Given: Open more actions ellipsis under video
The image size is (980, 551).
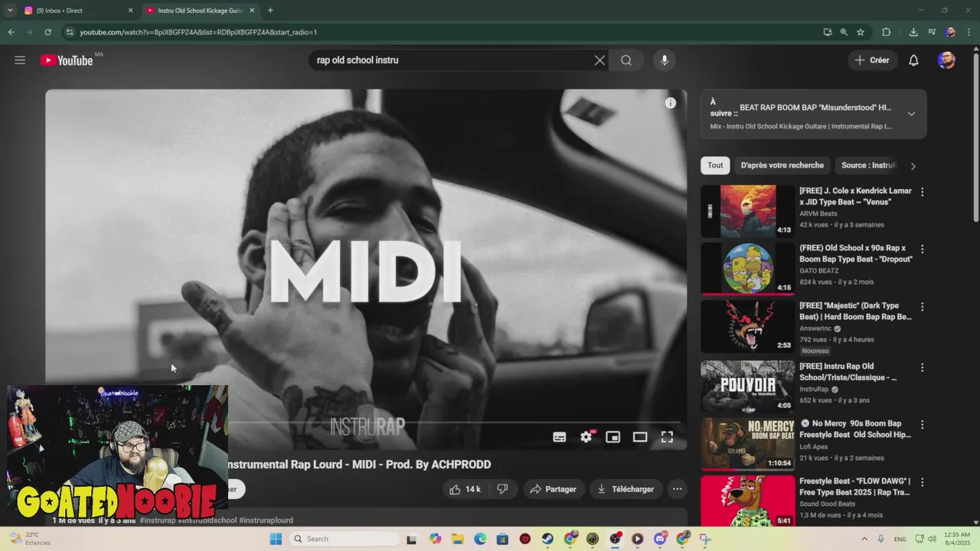Looking at the screenshot, I should coord(677,489).
